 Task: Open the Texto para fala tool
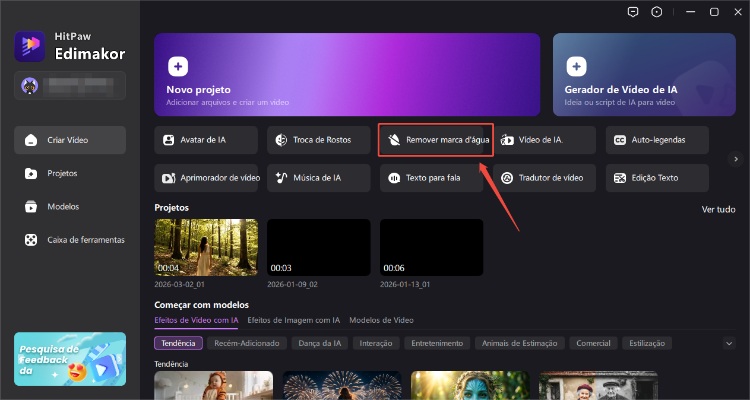pos(431,178)
